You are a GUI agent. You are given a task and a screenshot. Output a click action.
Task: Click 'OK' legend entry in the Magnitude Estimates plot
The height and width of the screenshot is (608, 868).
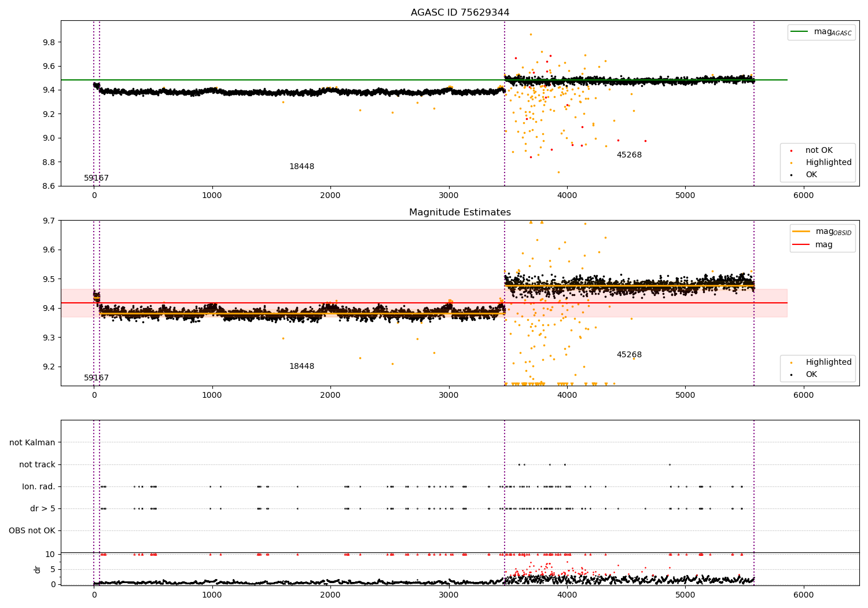[811, 375]
